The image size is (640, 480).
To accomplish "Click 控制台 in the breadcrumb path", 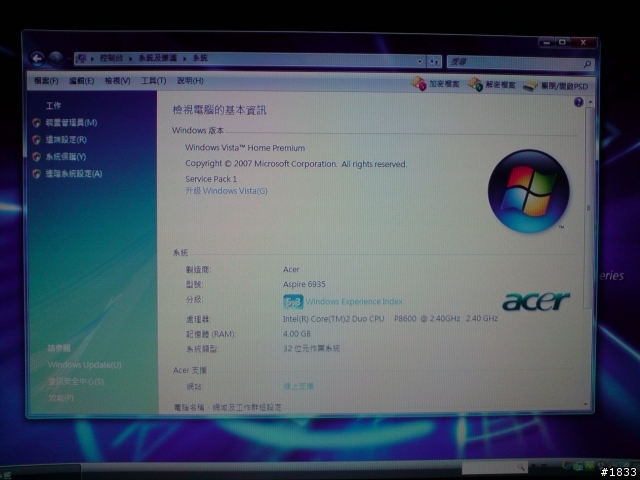I will tap(111, 58).
